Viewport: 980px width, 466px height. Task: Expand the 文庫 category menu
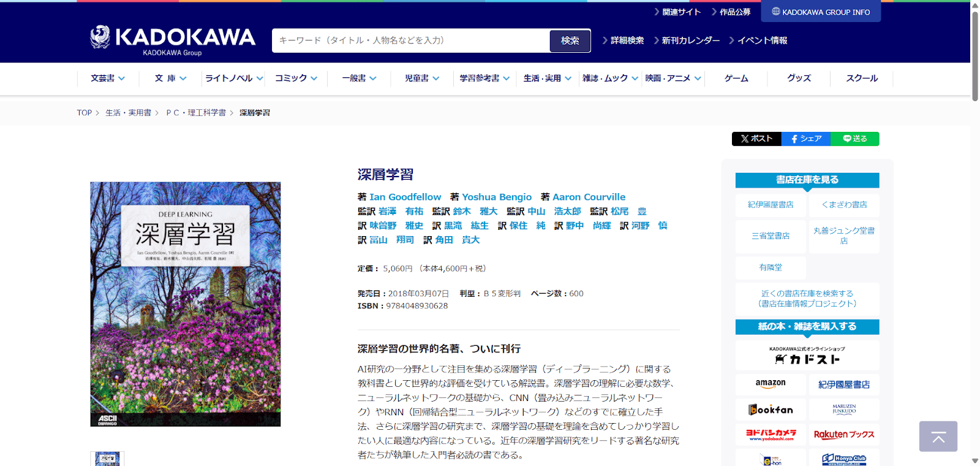coord(170,78)
